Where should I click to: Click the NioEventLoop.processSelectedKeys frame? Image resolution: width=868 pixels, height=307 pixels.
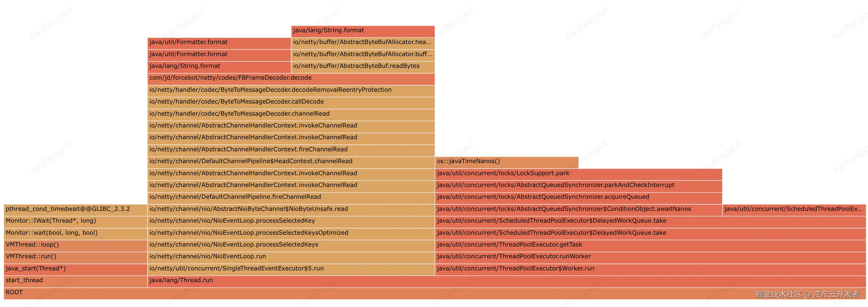pyautogui.click(x=291, y=246)
